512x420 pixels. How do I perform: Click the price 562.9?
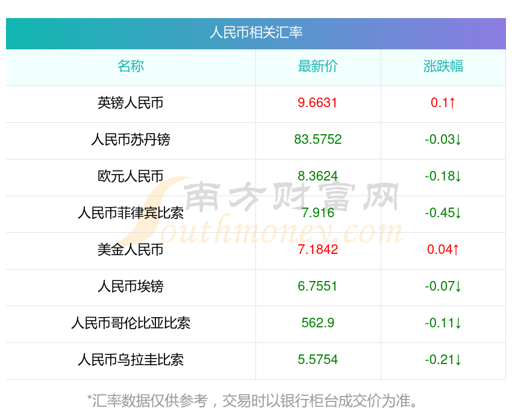pos(317,323)
